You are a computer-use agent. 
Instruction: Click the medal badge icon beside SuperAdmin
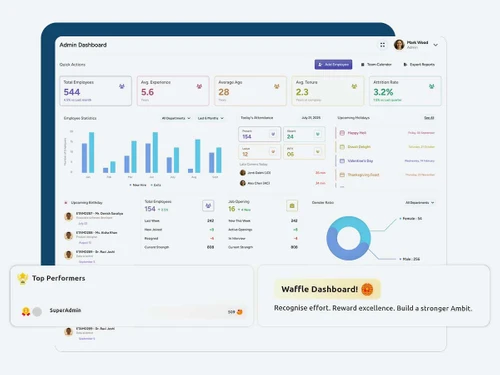coord(26,312)
